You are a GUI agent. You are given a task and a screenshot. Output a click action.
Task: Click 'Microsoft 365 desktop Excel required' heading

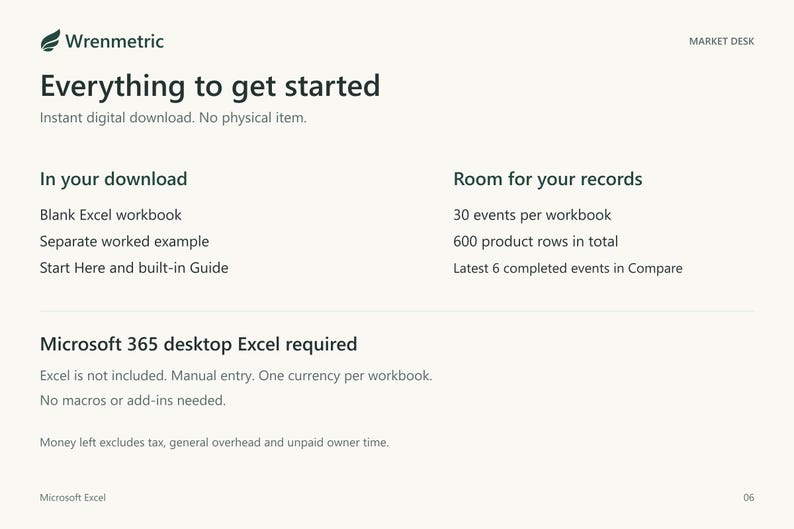pos(198,344)
